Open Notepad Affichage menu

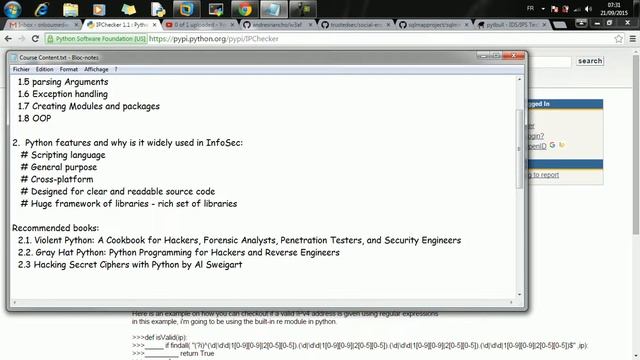coord(96,69)
